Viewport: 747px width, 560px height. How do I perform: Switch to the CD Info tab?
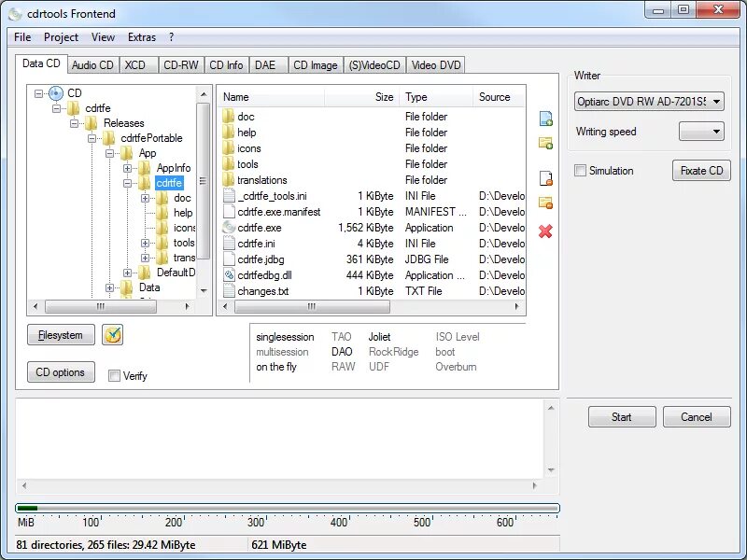point(226,65)
